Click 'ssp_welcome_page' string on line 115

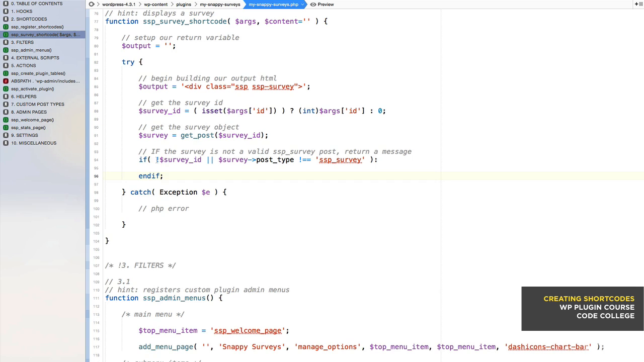coord(248,330)
